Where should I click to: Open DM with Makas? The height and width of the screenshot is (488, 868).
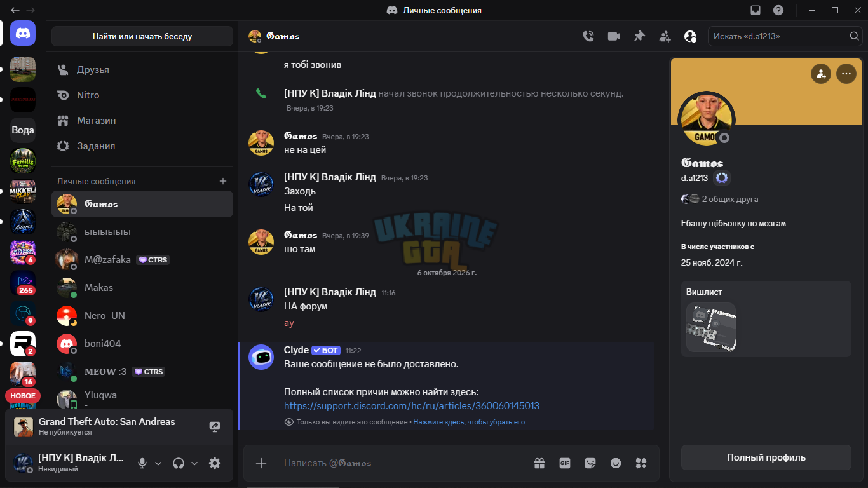pos(142,288)
